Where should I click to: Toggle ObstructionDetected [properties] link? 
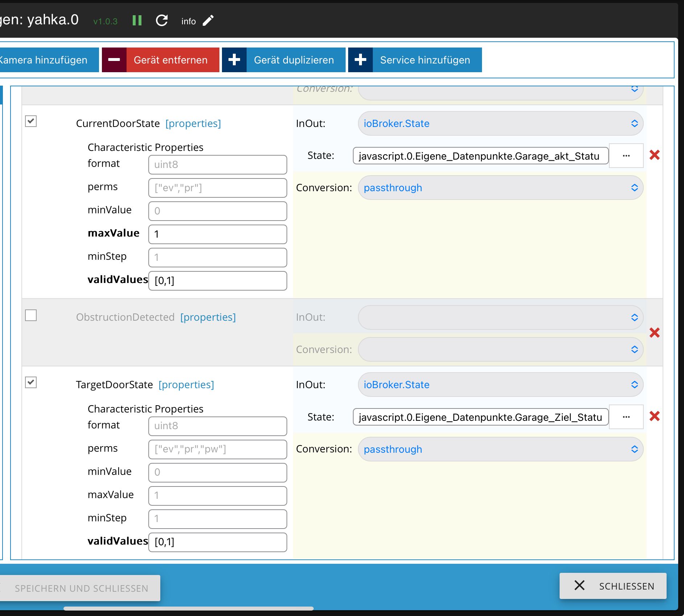pos(208,317)
